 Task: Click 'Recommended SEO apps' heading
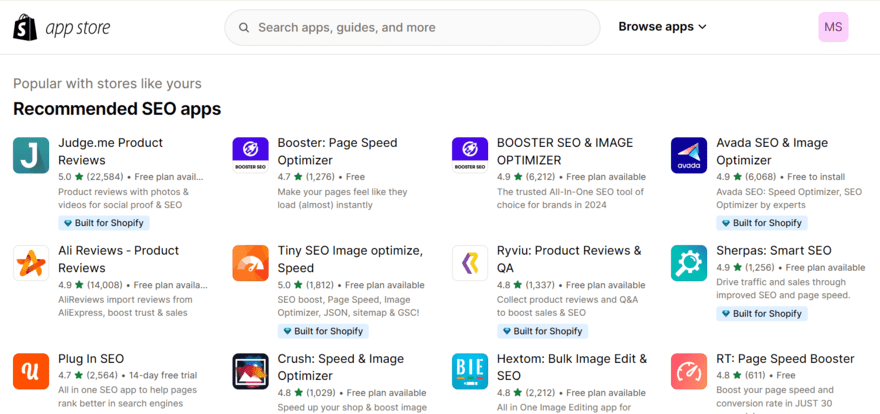117,109
